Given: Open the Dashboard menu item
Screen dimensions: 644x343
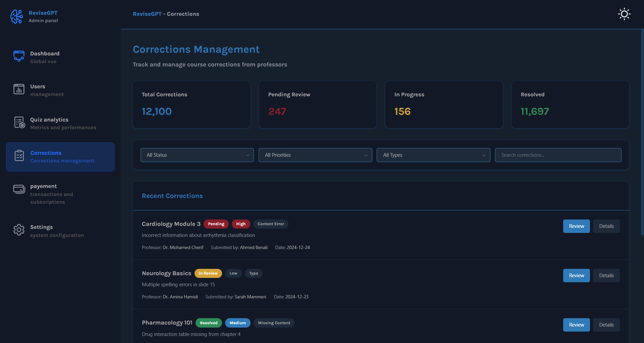Looking at the screenshot, I should (60, 57).
